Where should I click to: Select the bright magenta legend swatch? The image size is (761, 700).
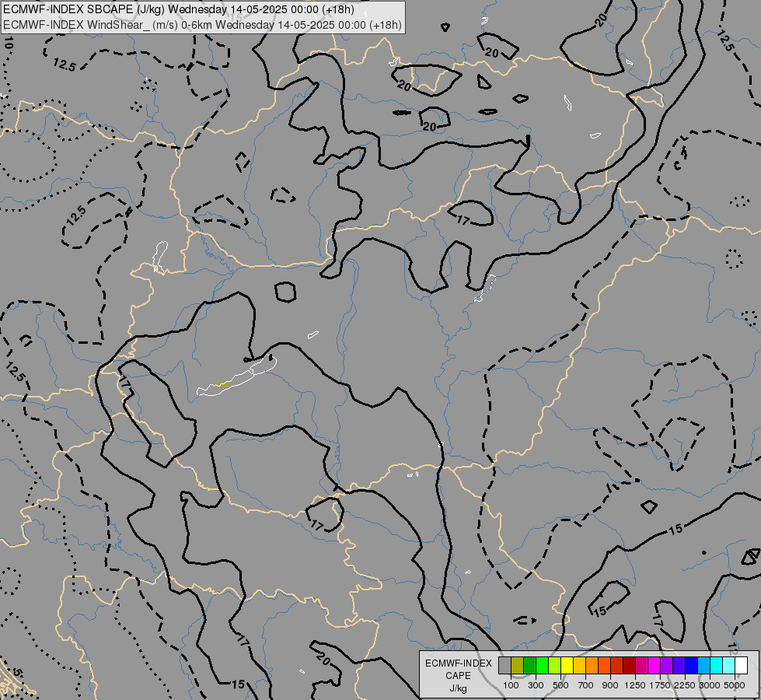click(x=655, y=665)
